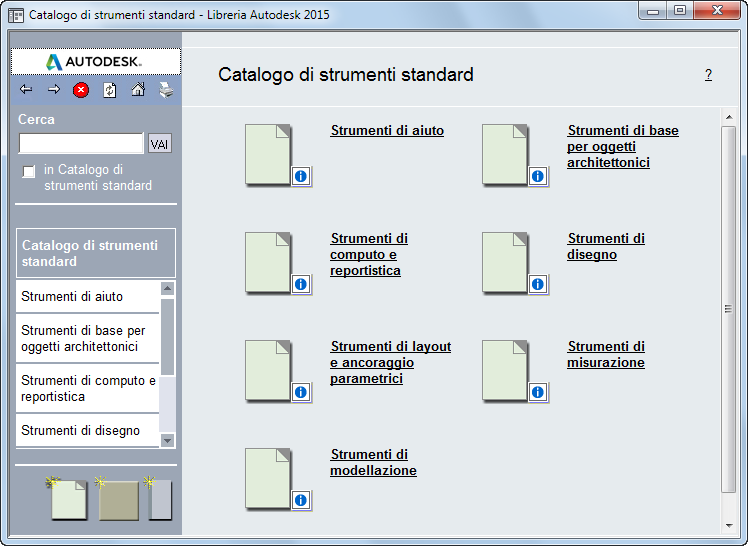
Task: Minimize the catalog window
Action: 653,11
